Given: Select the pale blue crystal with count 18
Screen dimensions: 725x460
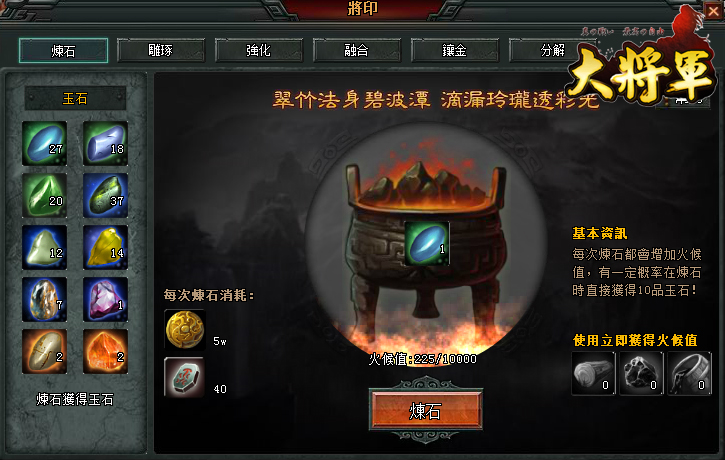Looking at the screenshot, I should click(x=105, y=143).
